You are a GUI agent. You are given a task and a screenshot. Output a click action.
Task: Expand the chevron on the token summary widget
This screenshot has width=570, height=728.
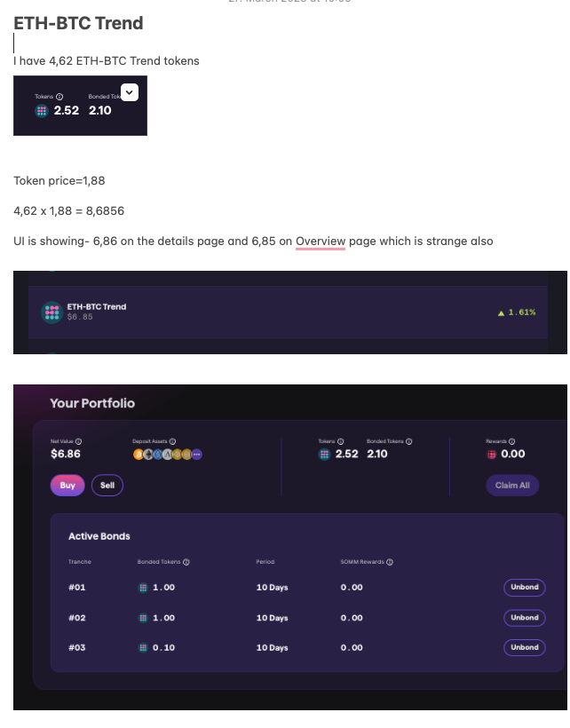(x=130, y=92)
